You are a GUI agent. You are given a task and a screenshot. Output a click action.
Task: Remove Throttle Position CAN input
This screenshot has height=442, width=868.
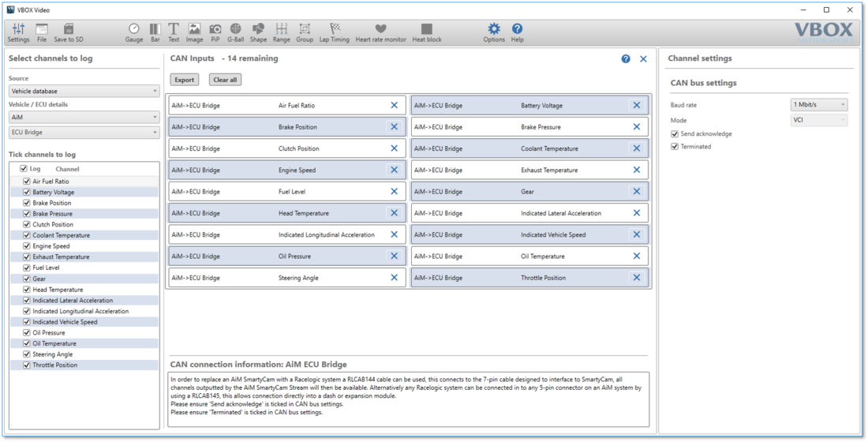[x=637, y=278]
